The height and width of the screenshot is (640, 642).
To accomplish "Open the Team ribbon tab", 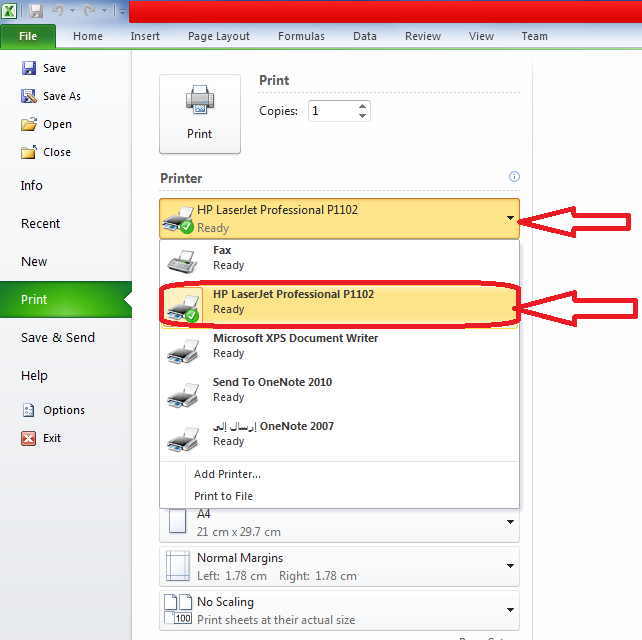I will 534,36.
